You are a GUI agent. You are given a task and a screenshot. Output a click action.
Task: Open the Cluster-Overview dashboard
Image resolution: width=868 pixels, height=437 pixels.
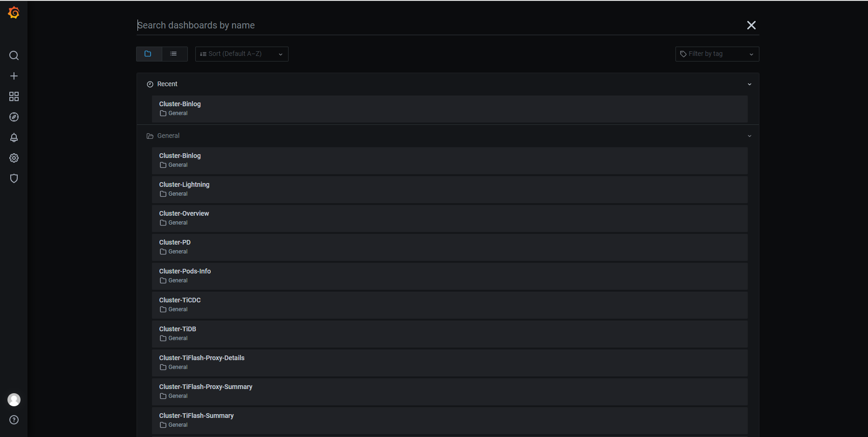tap(184, 214)
